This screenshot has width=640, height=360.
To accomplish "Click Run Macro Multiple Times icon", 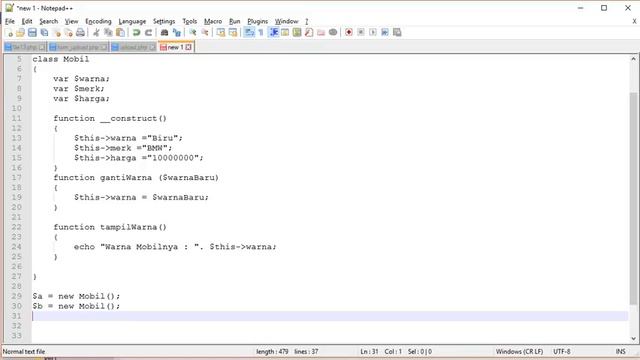I will coord(385,33).
